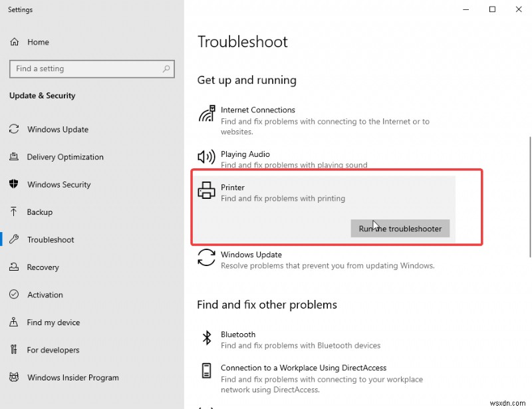This screenshot has width=532, height=409.
Task: Click the Run the troubleshooter button
Action: coord(400,228)
